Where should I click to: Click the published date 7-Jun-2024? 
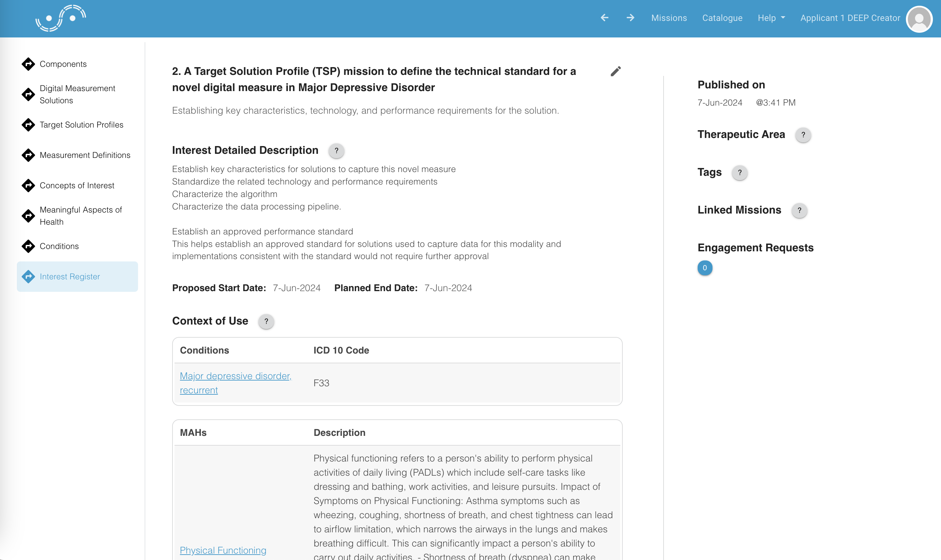(x=720, y=103)
